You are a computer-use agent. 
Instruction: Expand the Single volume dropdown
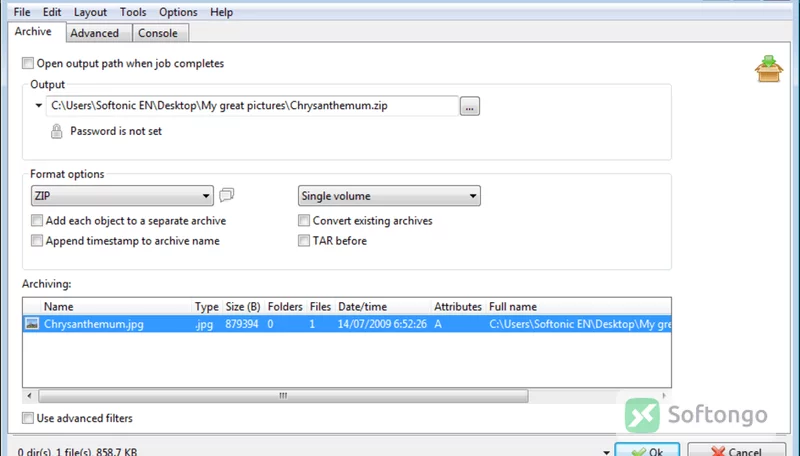389,196
